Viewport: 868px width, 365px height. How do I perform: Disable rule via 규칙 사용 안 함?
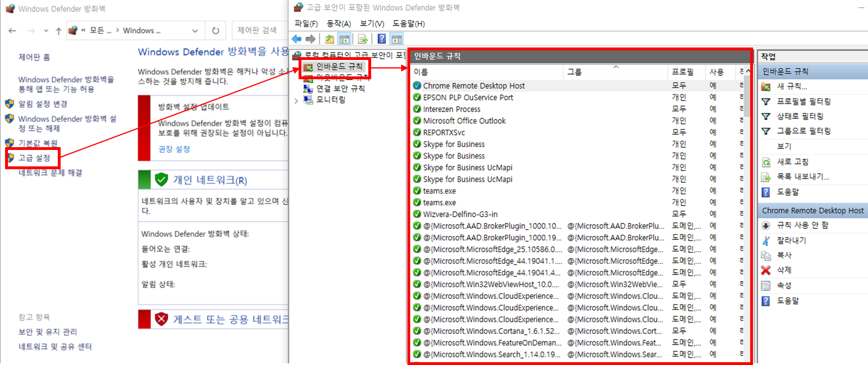click(802, 225)
